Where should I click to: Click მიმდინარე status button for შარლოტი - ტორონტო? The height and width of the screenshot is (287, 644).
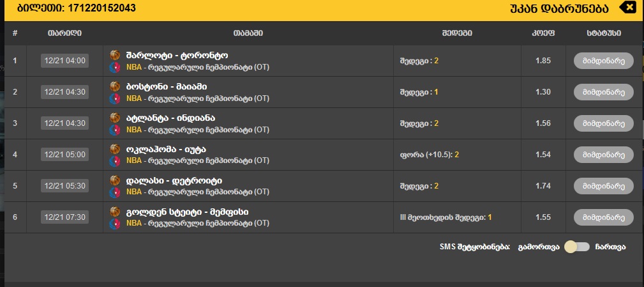(x=603, y=61)
